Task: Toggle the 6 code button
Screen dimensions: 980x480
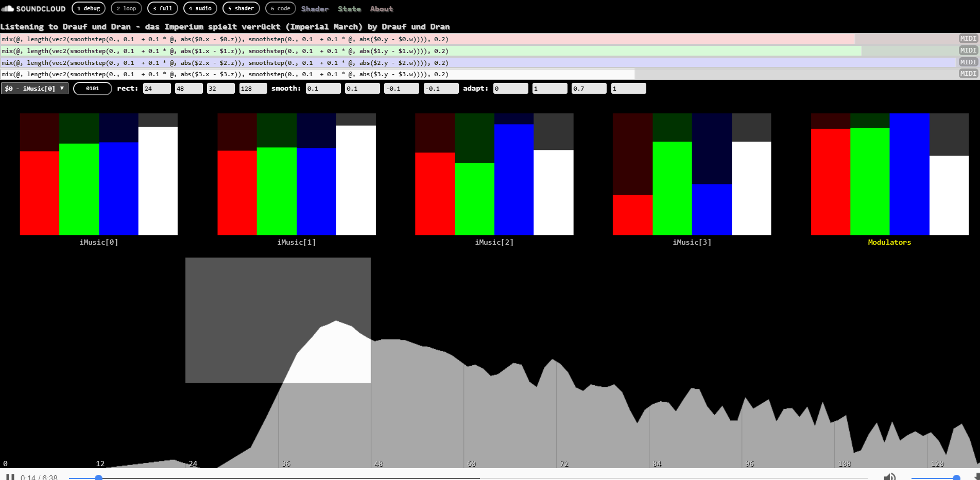Action: (281, 8)
